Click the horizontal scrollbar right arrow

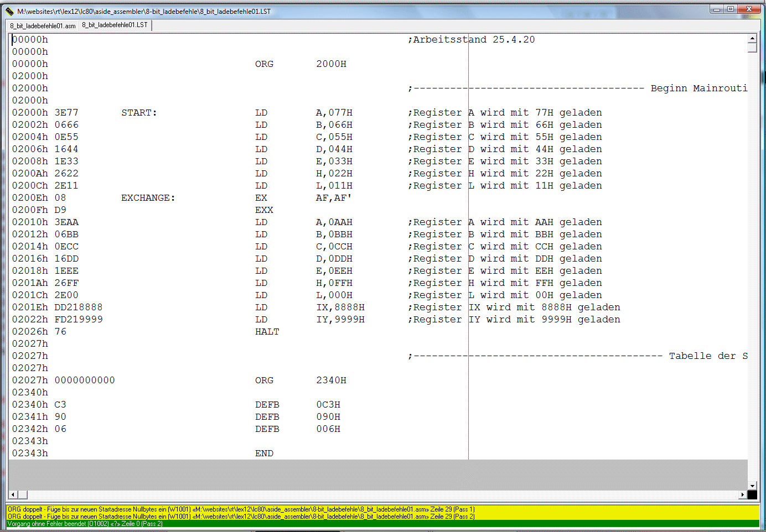click(x=742, y=495)
